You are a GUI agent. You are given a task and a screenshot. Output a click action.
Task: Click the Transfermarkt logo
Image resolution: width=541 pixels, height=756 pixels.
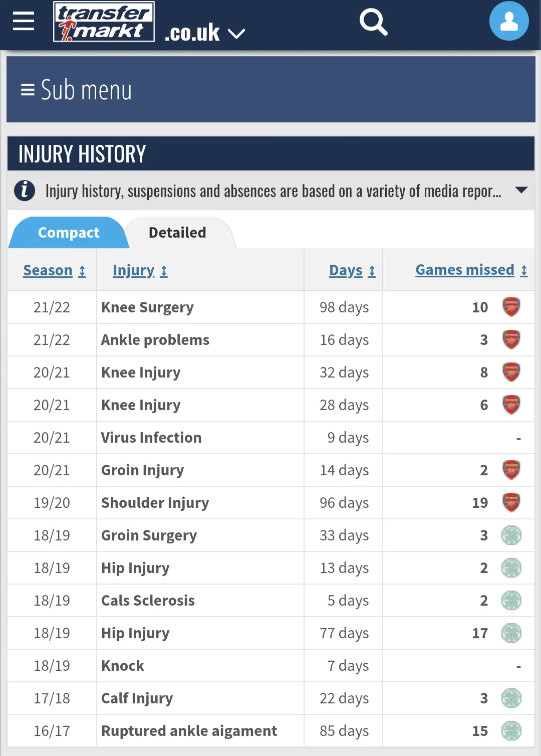point(104,22)
